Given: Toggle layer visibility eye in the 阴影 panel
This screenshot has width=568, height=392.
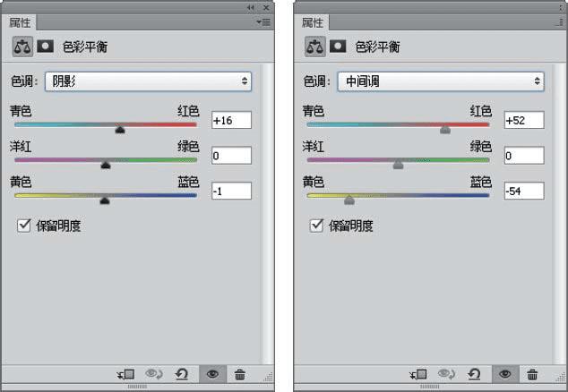Looking at the screenshot, I should pyautogui.click(x=211, y=374).
